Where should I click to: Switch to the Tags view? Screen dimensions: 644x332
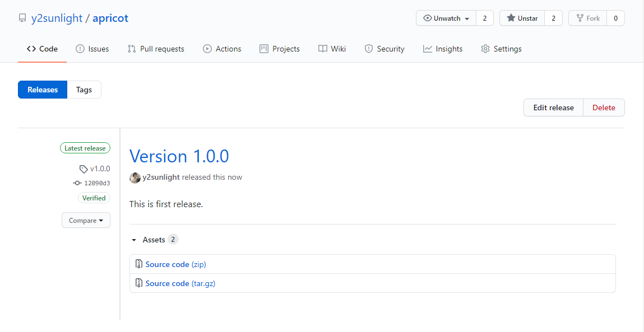click(x=84, y=90)
